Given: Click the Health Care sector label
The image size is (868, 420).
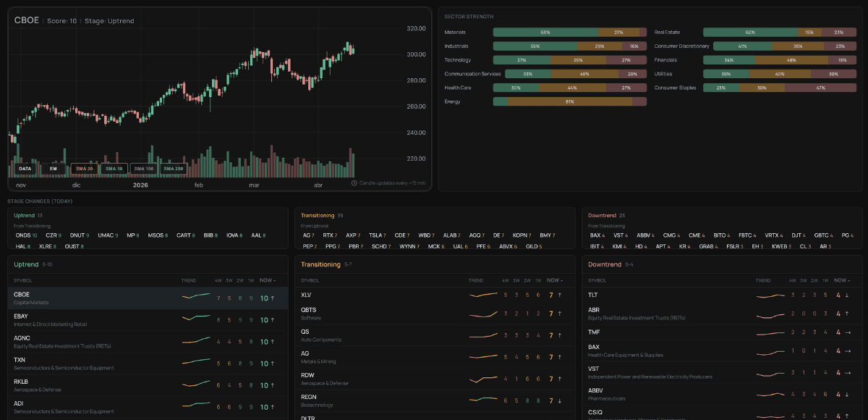Looking at the screenshot, I should point(458,88).
